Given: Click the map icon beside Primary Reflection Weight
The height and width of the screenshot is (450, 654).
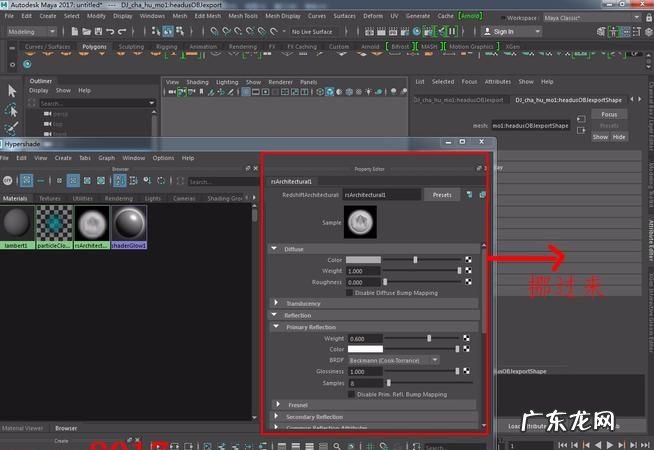Looking at the screenshot, I should (467, 338).
